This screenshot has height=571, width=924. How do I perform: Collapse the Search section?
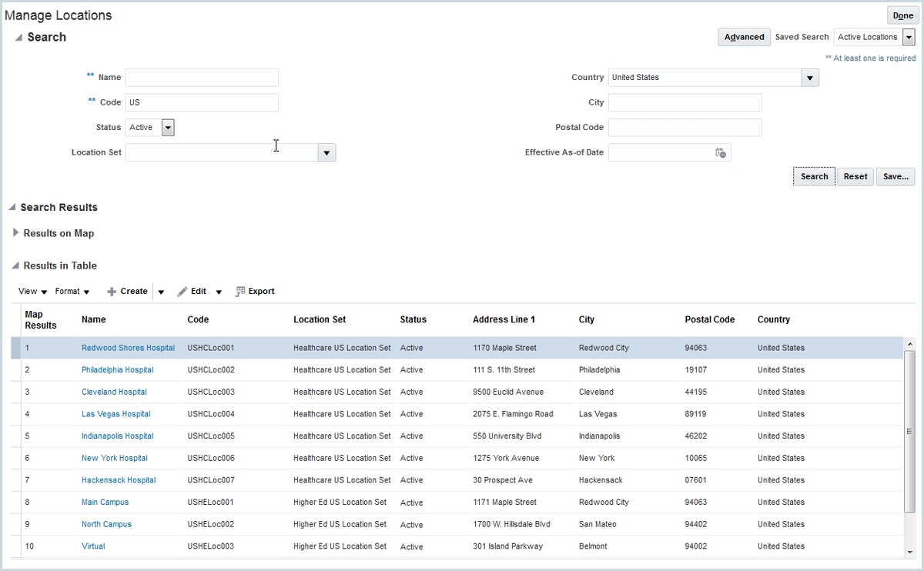17,36
